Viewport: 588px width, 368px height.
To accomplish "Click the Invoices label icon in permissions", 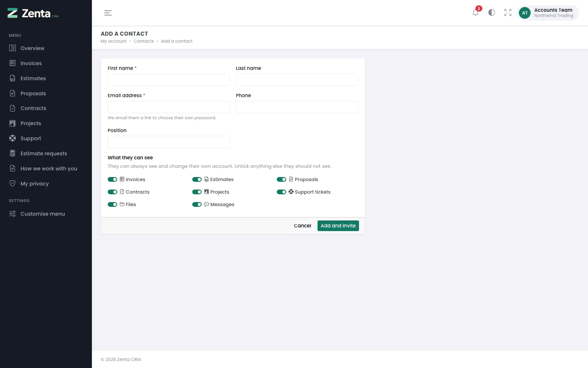I will [122, 179].
